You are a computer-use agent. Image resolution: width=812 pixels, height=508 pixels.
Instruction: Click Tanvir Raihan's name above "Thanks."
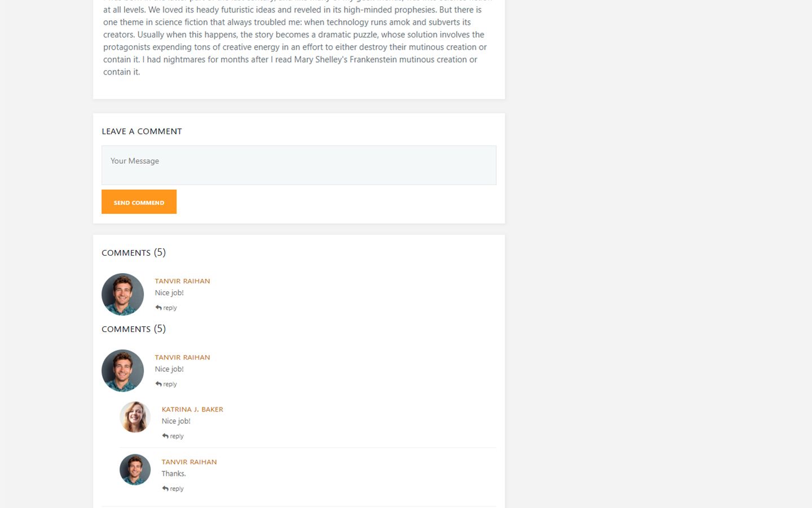[189, 462]
